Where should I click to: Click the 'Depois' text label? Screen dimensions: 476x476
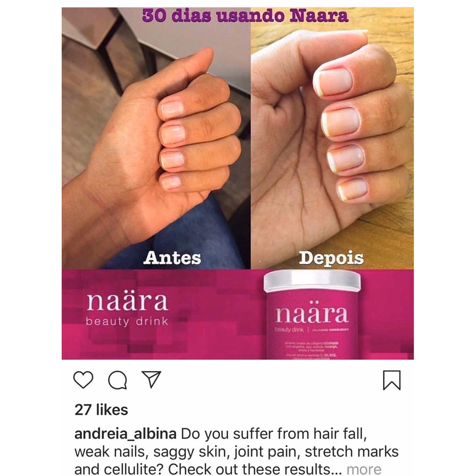click(331, 258)
